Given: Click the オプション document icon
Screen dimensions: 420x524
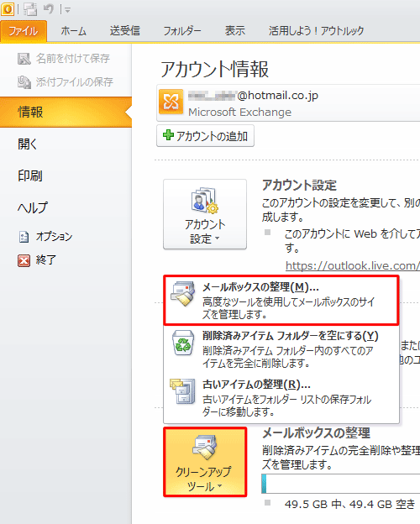Looking at the screenshot, I should point(24,237).
